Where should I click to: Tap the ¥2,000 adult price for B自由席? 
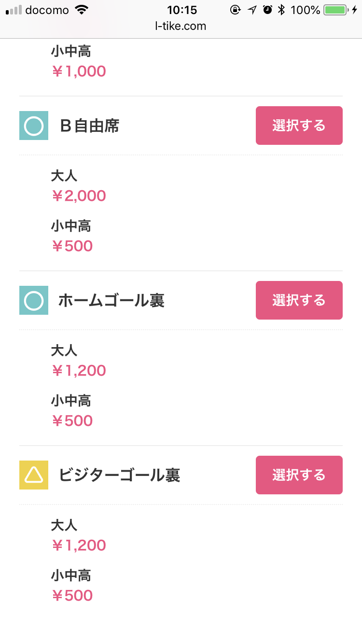79,196
